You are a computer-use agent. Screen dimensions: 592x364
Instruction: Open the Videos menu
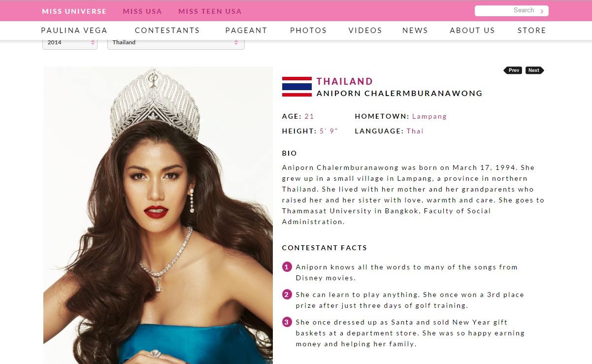click(x=365, y=30)
